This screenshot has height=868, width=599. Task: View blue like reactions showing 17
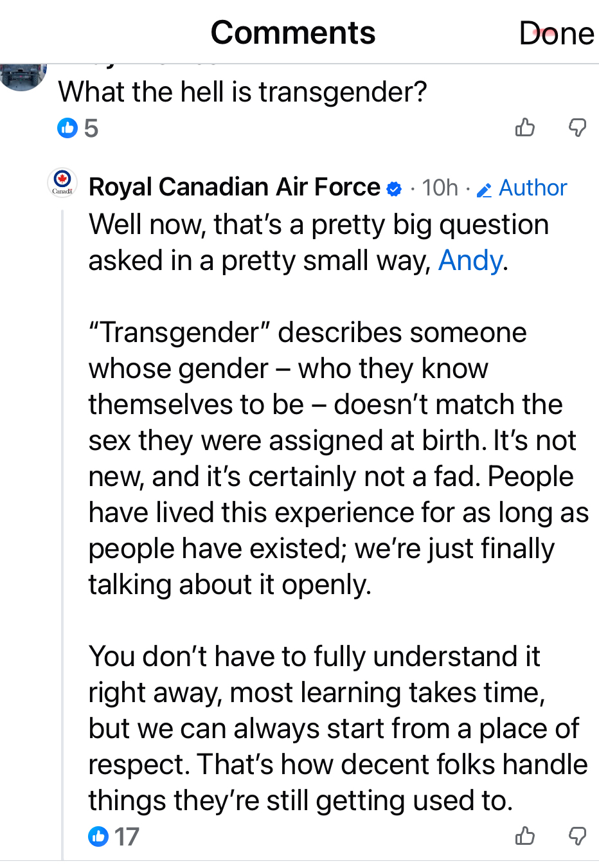[113, 836]
